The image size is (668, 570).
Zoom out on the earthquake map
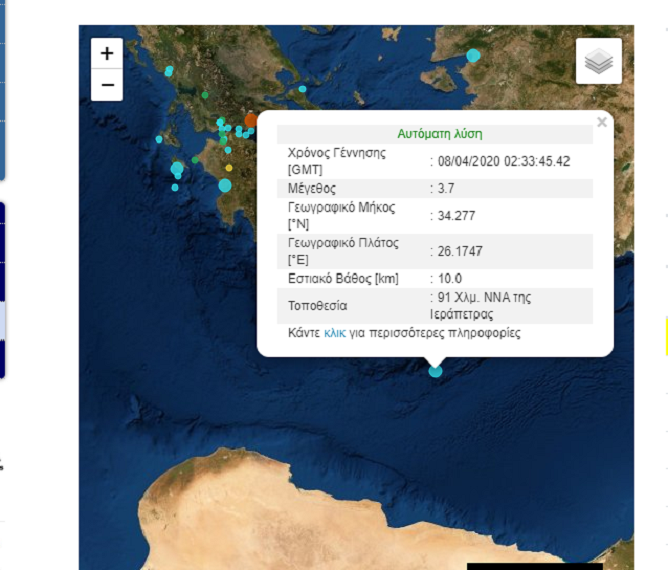pos(107,86)
